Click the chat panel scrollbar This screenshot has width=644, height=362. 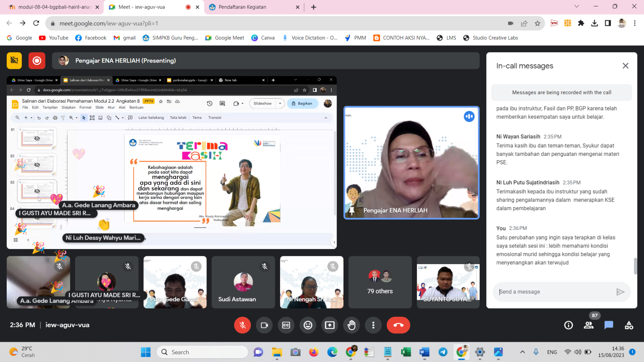point(635,266)
